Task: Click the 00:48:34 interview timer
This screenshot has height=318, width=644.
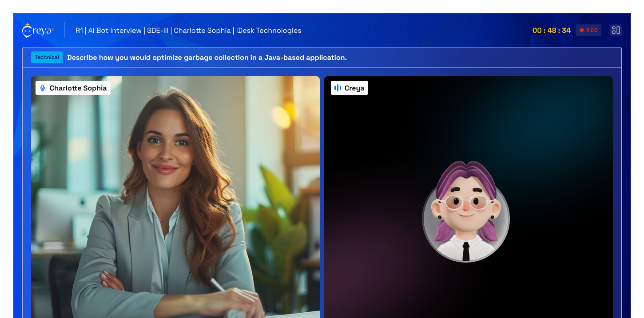Action: point(551,30)
